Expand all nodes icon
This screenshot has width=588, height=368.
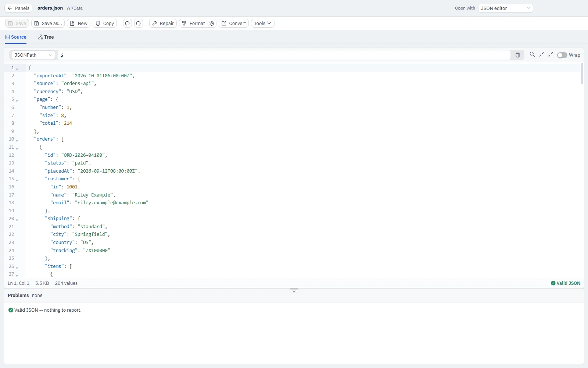tap(551, 54)
